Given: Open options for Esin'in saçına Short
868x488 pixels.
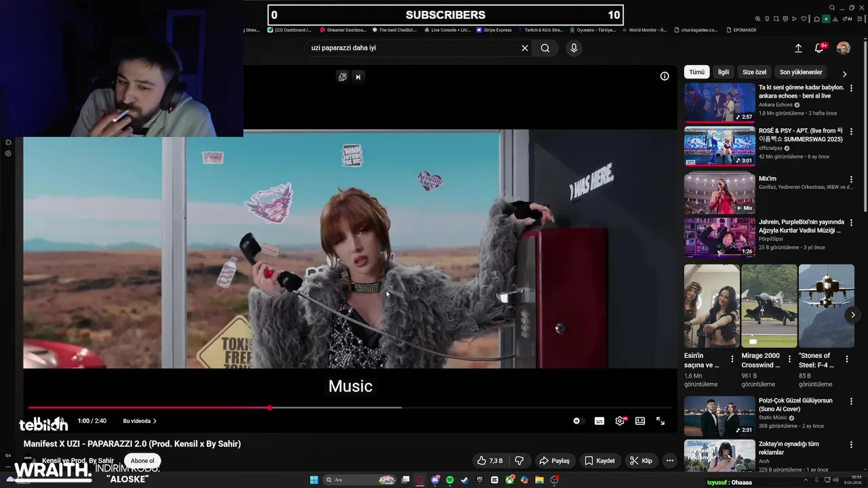Looking at the screenshot, I should [732, 359].
